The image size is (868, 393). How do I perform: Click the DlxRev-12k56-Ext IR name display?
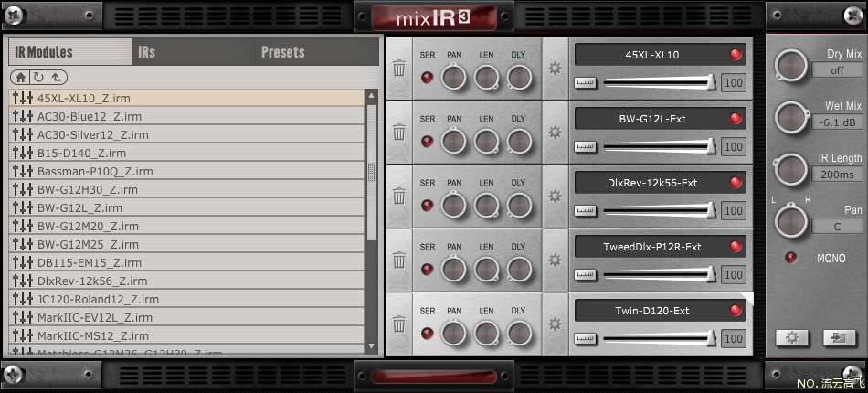(x=661, y=182)
